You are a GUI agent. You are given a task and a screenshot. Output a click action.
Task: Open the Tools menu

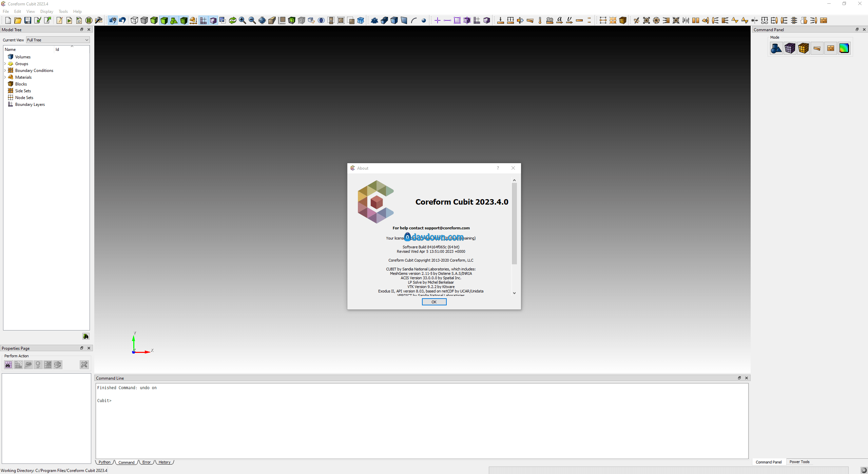coord(63,11)
